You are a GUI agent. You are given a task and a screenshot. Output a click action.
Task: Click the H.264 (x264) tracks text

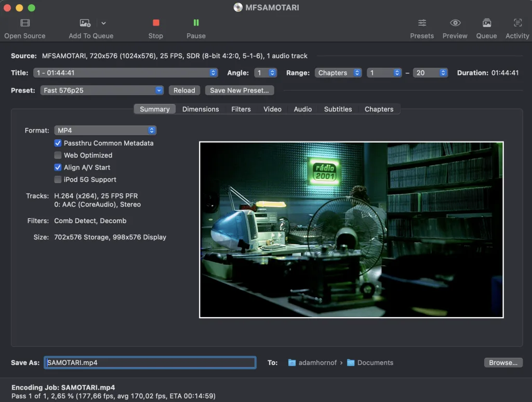click(96, 196)
